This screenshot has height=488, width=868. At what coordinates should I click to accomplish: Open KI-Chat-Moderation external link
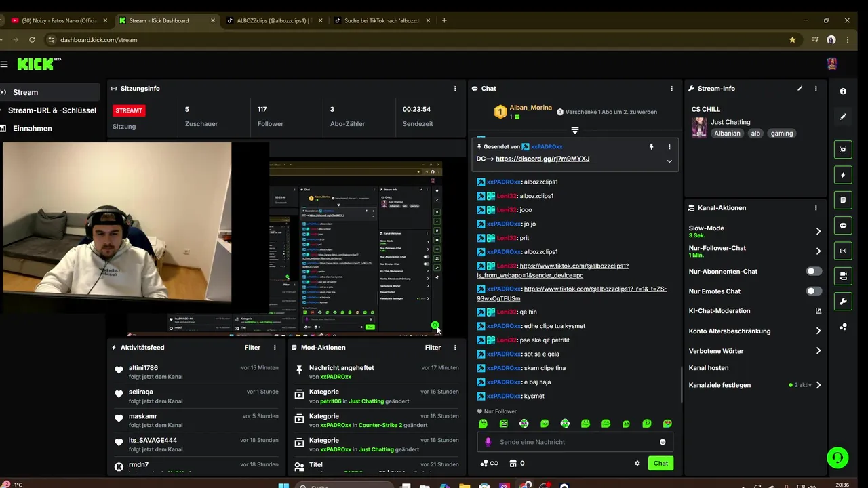coord(818,311)
